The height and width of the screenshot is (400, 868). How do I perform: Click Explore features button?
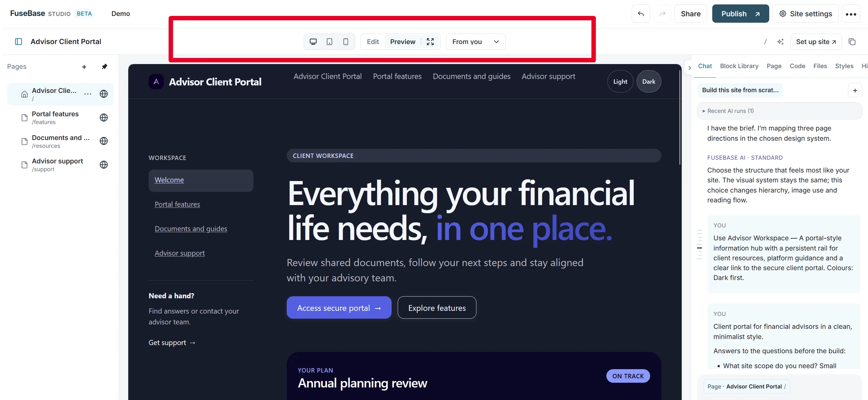click(x=437, y=308)
